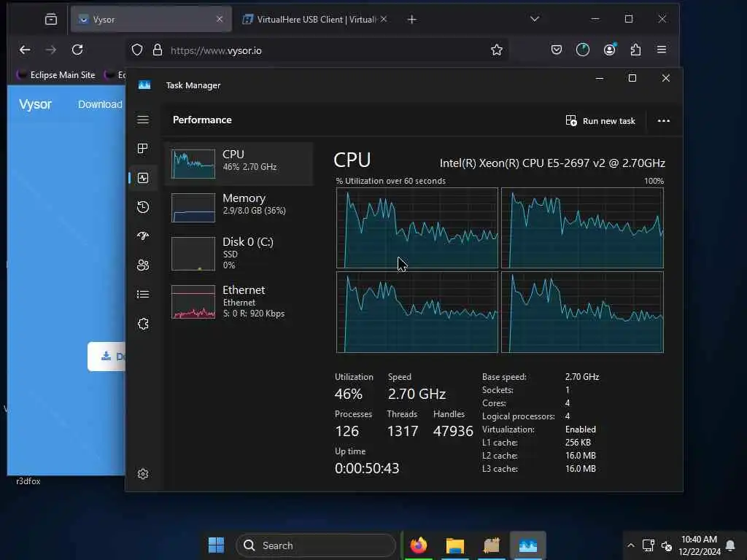Screen dimensions: 747x560
Task: Show hidden system tray icons
Action: click(x=631, y=545)
